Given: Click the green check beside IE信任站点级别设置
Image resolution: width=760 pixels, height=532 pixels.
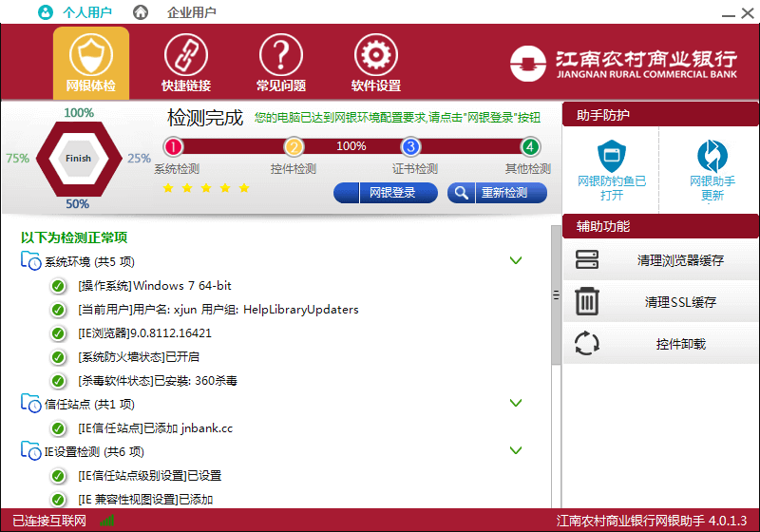Looking at the screenshot, I should (x=58, y=476).
